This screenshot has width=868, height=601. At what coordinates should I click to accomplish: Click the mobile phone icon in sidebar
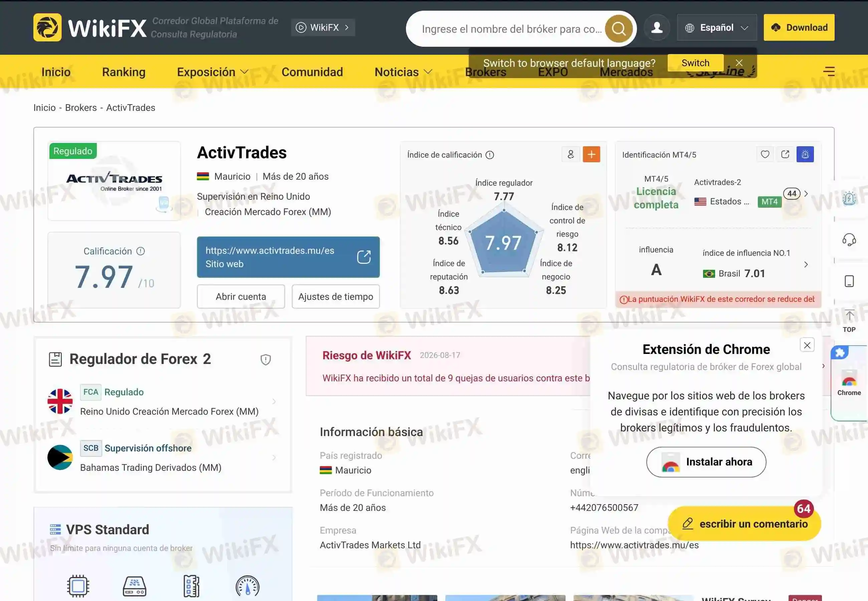[x=849, y=281]
